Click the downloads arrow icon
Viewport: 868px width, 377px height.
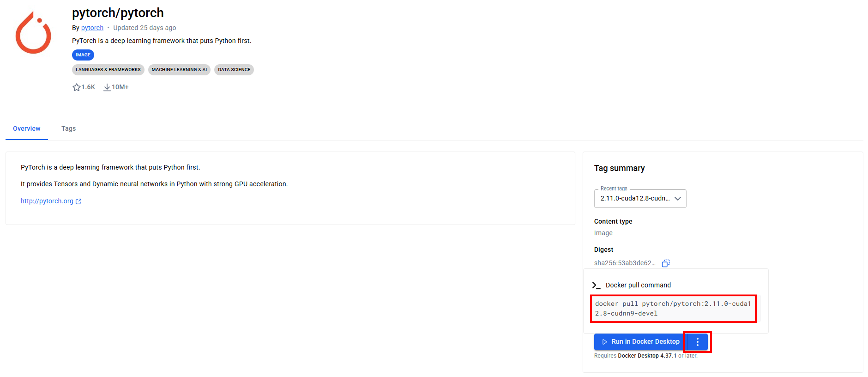point(107,87)
